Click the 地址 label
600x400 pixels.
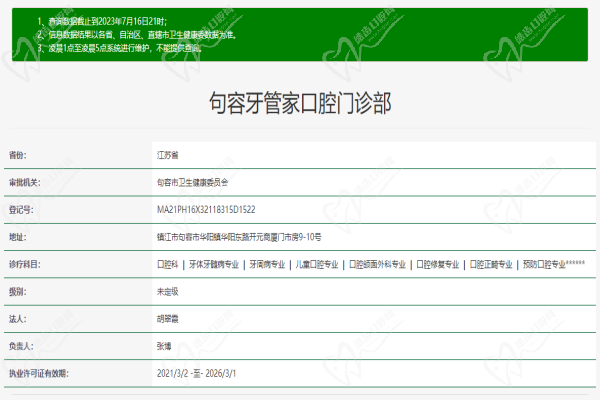(x=18, y=237)
